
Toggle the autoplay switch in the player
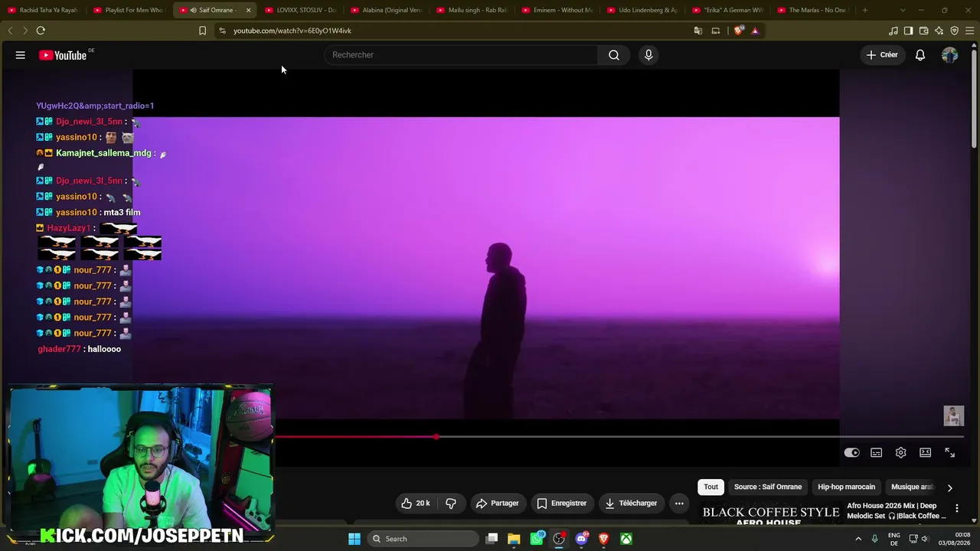[851, 453]
